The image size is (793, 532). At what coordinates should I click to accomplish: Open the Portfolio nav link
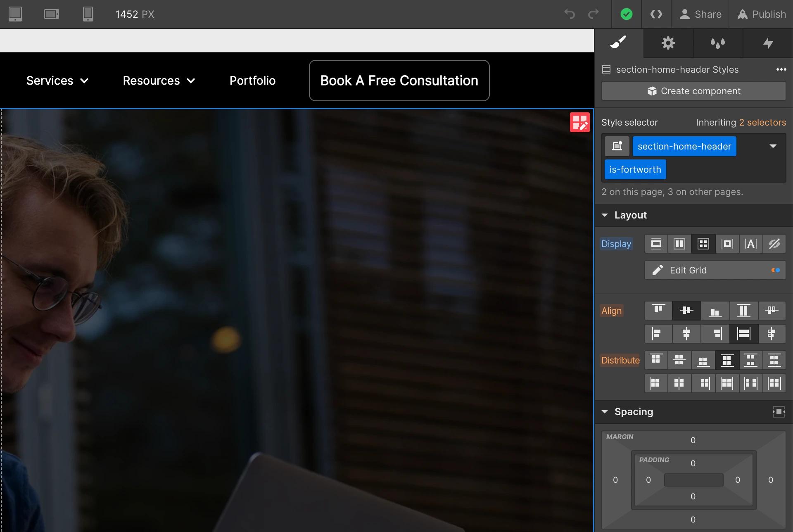[x=252, y=81]
